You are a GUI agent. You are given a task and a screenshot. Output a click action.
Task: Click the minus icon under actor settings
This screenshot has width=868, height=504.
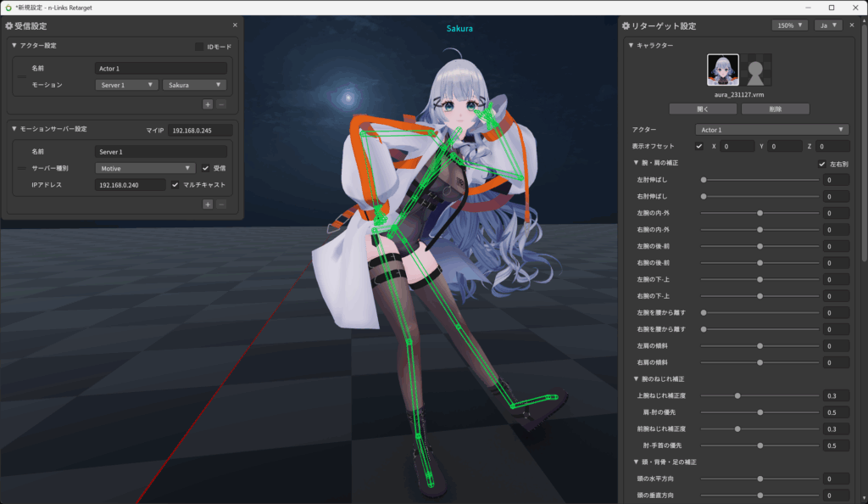tap(221, 104)
